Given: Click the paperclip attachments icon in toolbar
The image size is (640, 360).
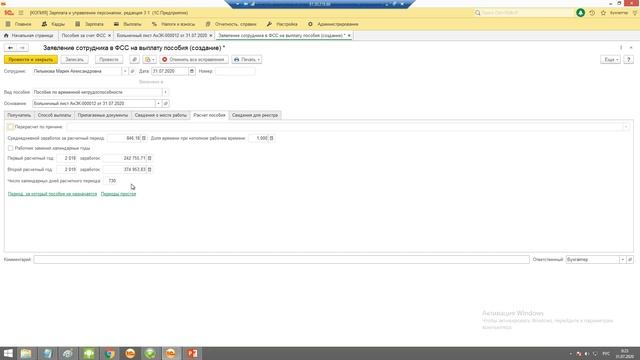Looking at the screenshot, I should point(134,60).
